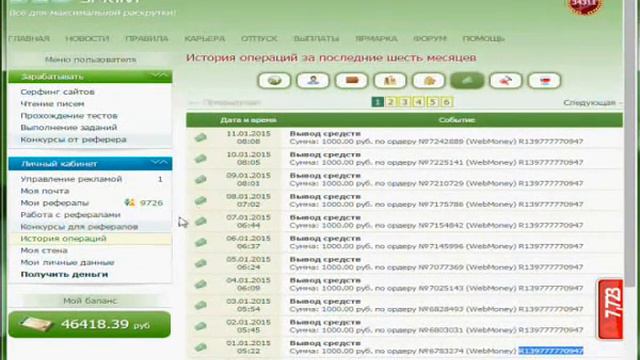Open the НОВОСТИ navigation item
This screenshot has width=640, height=360.
(x=87, y=39)
